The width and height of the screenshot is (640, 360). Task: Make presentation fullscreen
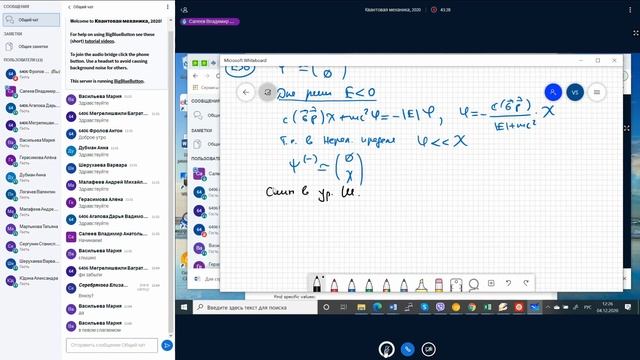pyautogui.click(x=635, y=33)
